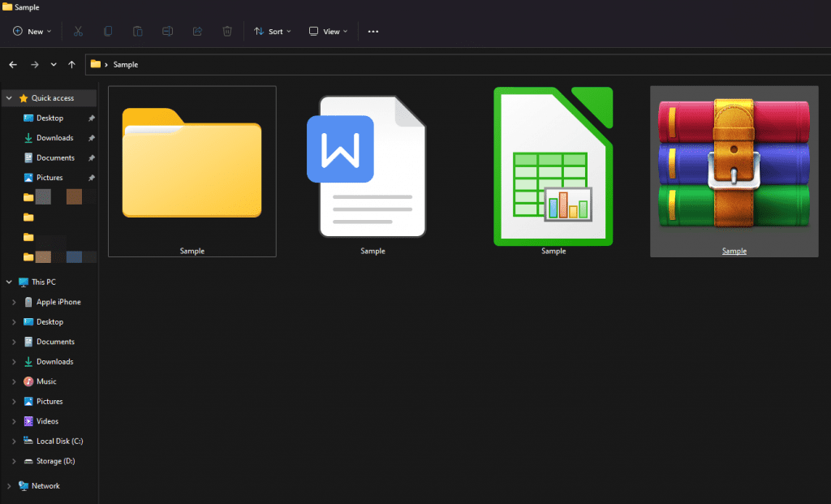This screenshot has width=831, height=504.
Task: Click the Delete trash icon
Action: coord(227,31)
